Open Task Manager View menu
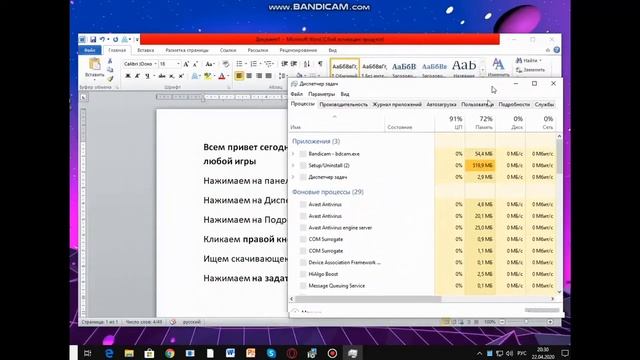640x360 pixels. click(x=345, y=94)
